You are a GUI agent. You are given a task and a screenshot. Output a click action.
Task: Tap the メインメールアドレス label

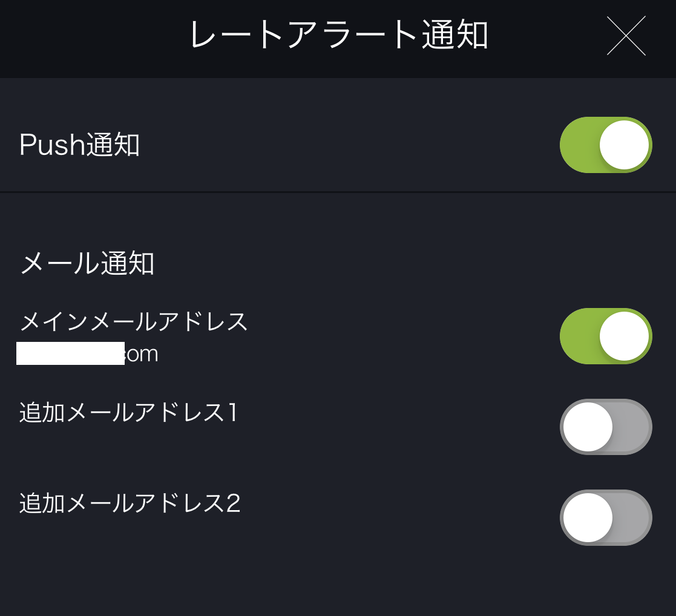tap(133, 323)
